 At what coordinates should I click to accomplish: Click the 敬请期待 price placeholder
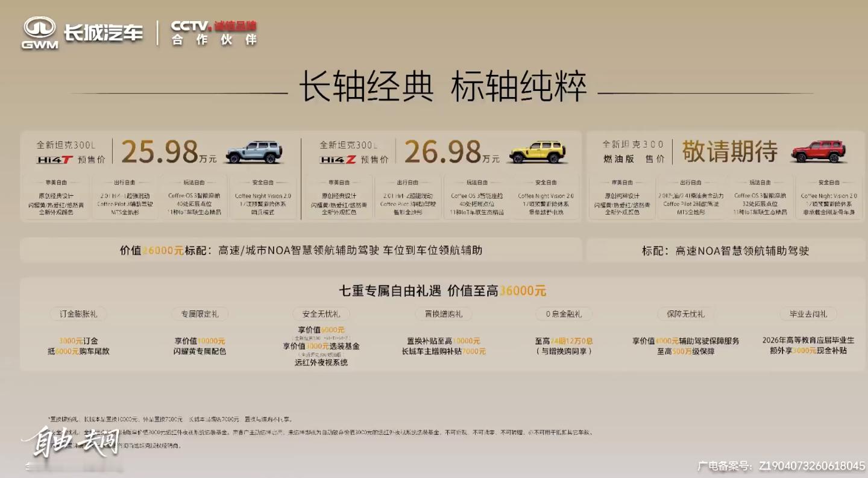(730, 151)
